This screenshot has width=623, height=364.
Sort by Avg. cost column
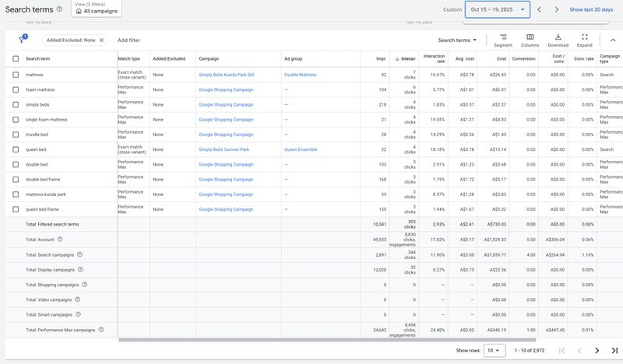pyautogui.click(x=464, y=59)
